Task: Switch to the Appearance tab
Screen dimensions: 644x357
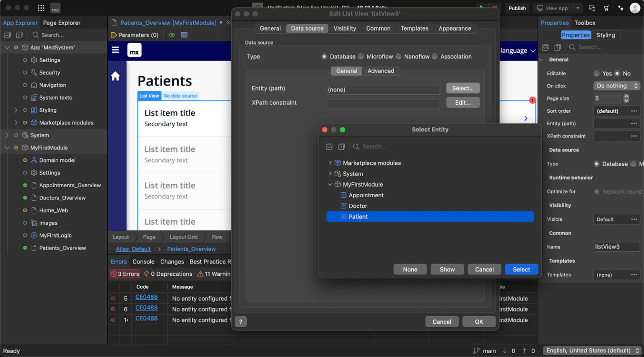Action: click(454, 28)
